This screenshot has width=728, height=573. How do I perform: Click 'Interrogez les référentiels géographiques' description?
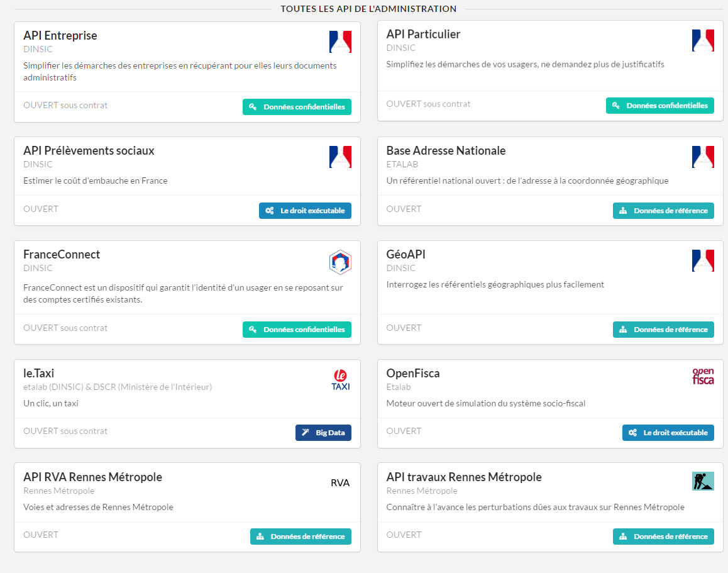(495, 285)
